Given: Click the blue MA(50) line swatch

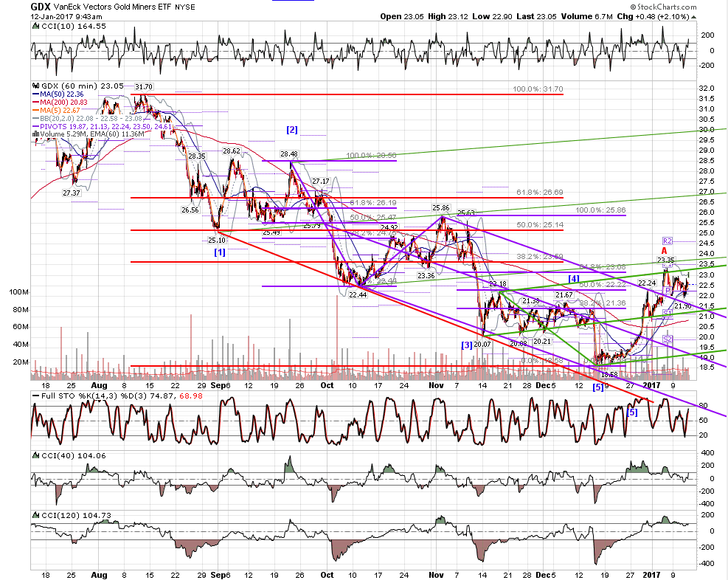Looking at the screenshot, I should (35, 94).
